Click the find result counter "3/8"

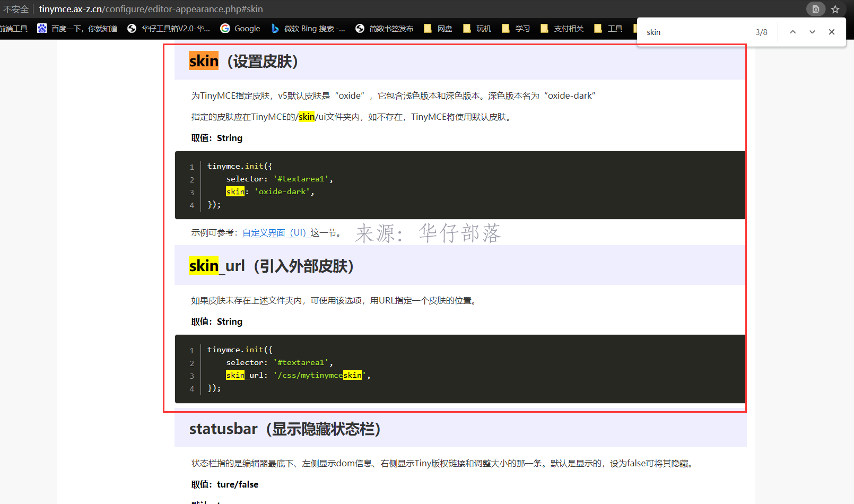[761, 32]
